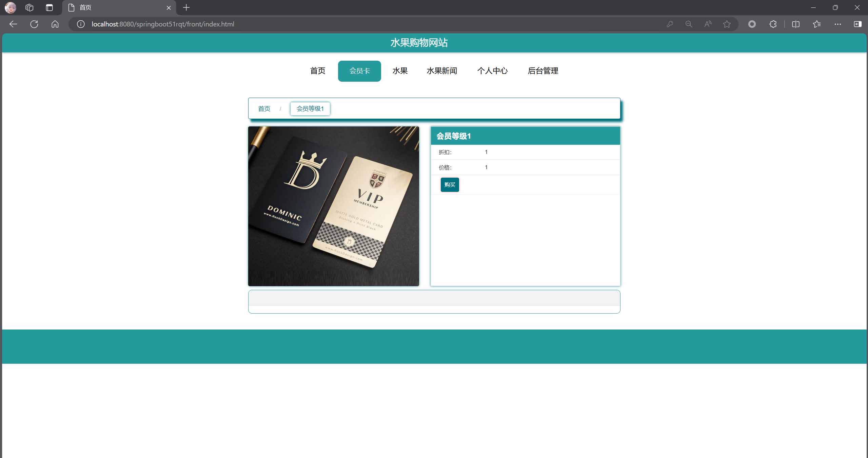The image size is (868, 458).
Task: View site information icon in address bar
Action: [x=81, y=24]
